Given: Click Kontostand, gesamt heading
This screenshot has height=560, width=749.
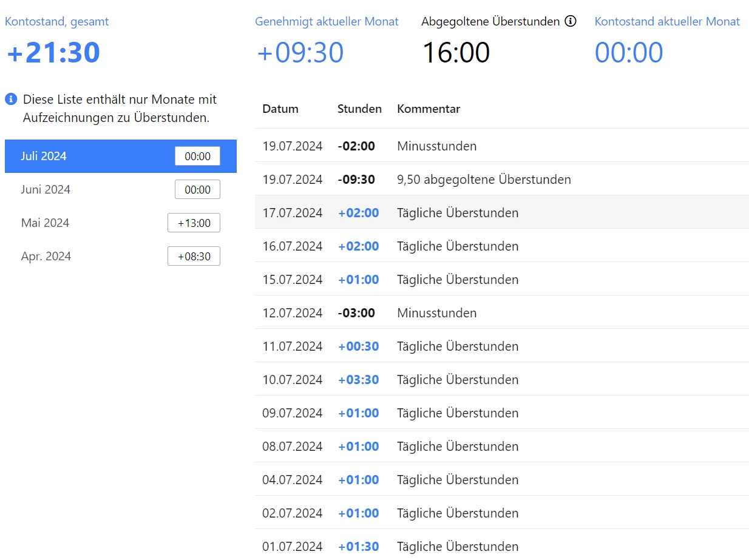Looking at the screenshot, I should tap(57, 21).
